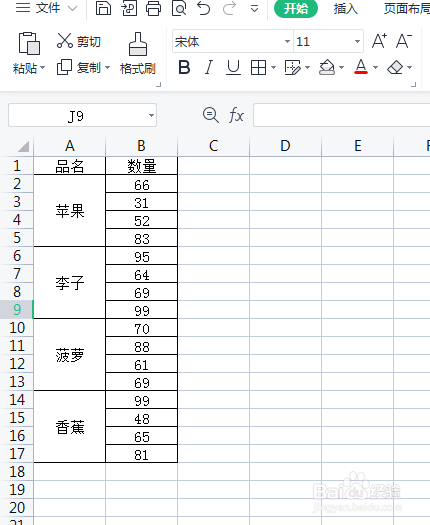Click the fx insert function icon

coord(236,116)
